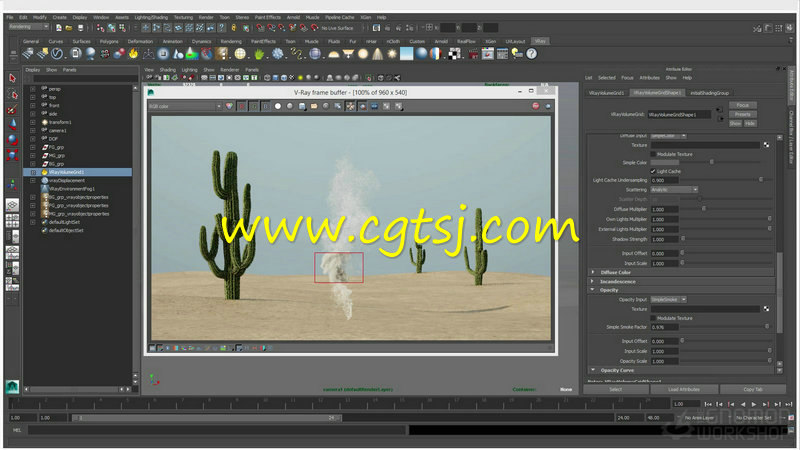The height and width of the screenshot is (450, 800).
Task: Switch to the VRayVolumeGrid1 attribute tab
Action: click(x=607, y=93)
